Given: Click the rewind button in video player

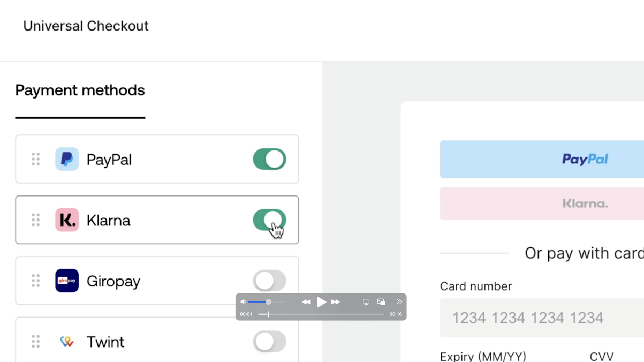Looking at the screenshot, I should pos(306,302).
